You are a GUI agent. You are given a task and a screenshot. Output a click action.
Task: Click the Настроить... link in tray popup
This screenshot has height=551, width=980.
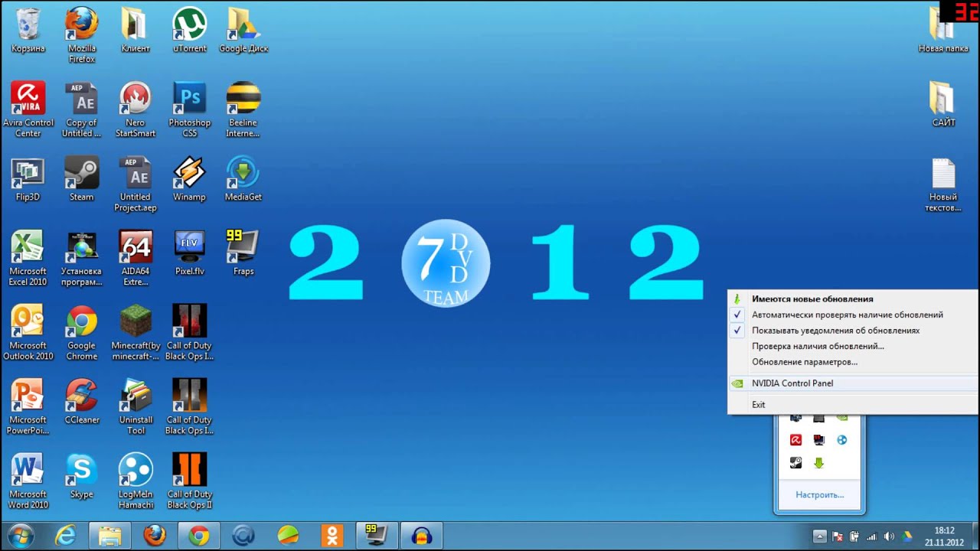click(819, 495)
